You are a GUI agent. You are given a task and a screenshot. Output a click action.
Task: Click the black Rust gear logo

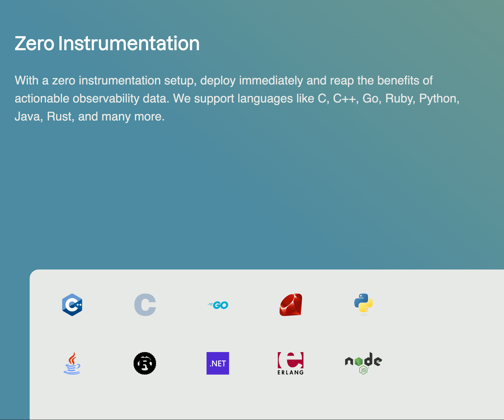(145, 363)
